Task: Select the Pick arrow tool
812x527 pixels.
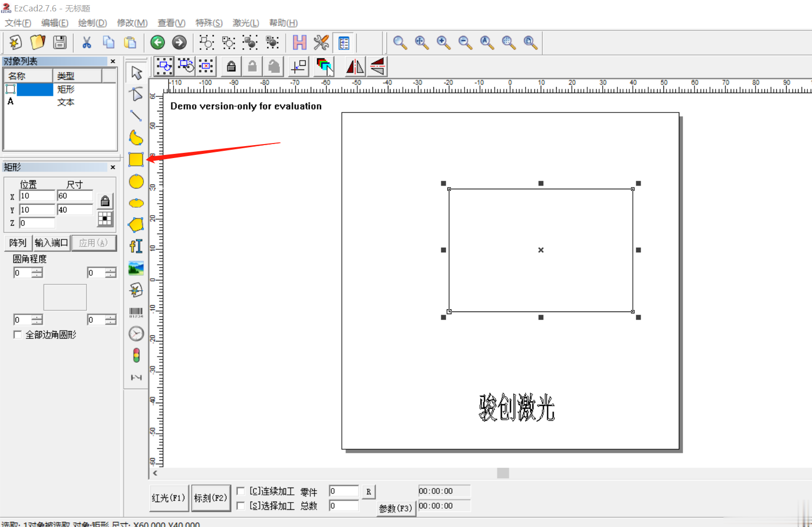Action: pos(136,73)
